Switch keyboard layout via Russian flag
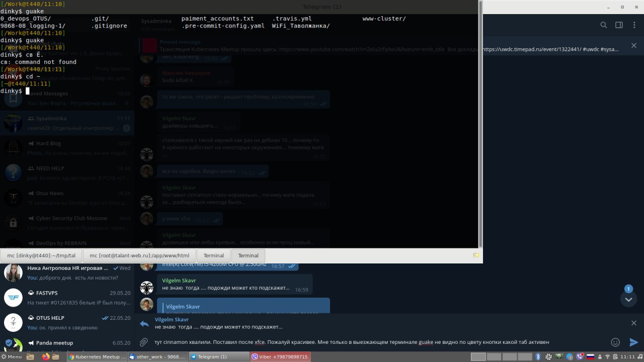644x362 pixels. (590, 356)
